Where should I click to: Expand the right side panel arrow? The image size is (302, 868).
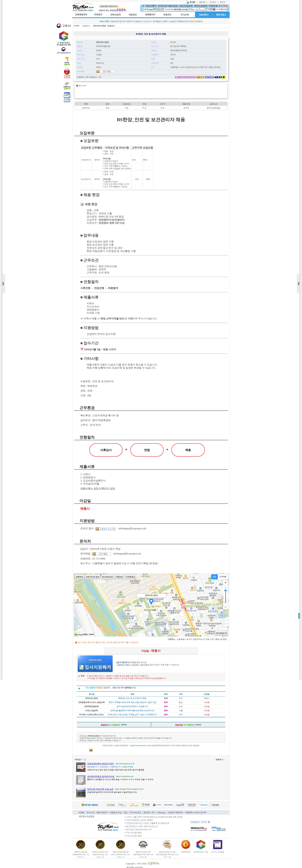coord(299,284)
